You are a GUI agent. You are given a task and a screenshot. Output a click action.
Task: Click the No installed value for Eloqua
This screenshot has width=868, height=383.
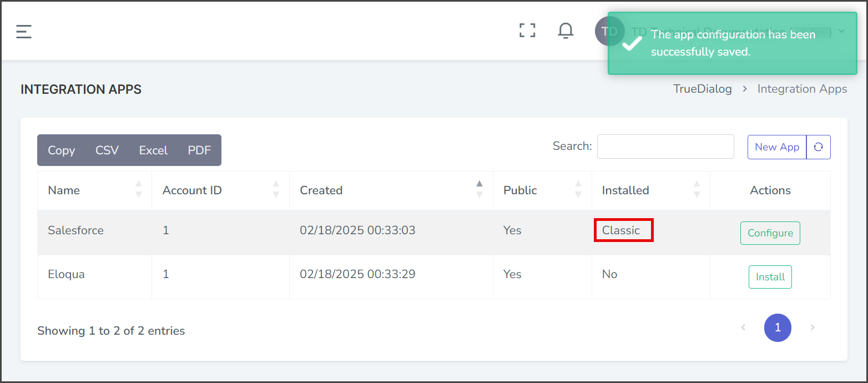coord(609,274)
